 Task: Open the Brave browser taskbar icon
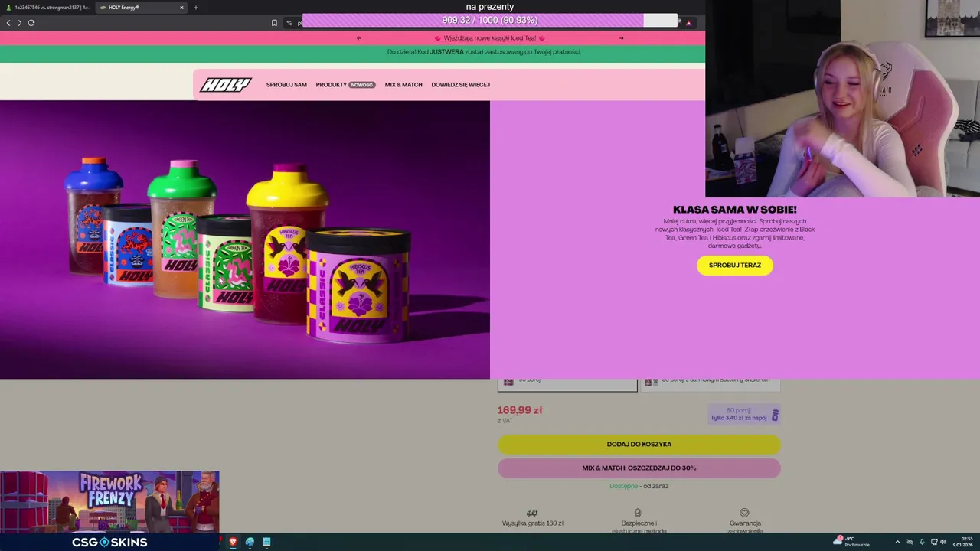pyautogui.click(x=233, y=542)
